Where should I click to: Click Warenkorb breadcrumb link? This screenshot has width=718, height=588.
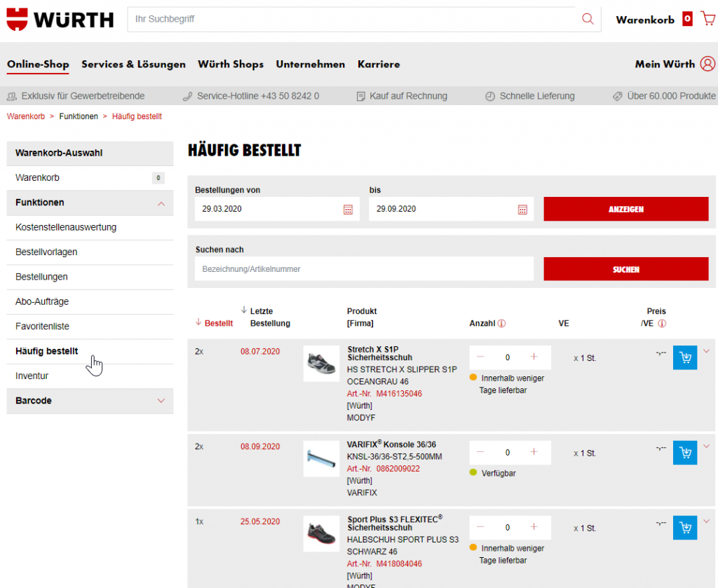point(26,116)
